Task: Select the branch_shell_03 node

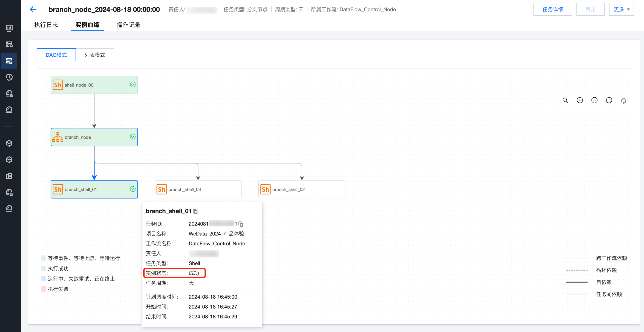Action: [198, 189]
